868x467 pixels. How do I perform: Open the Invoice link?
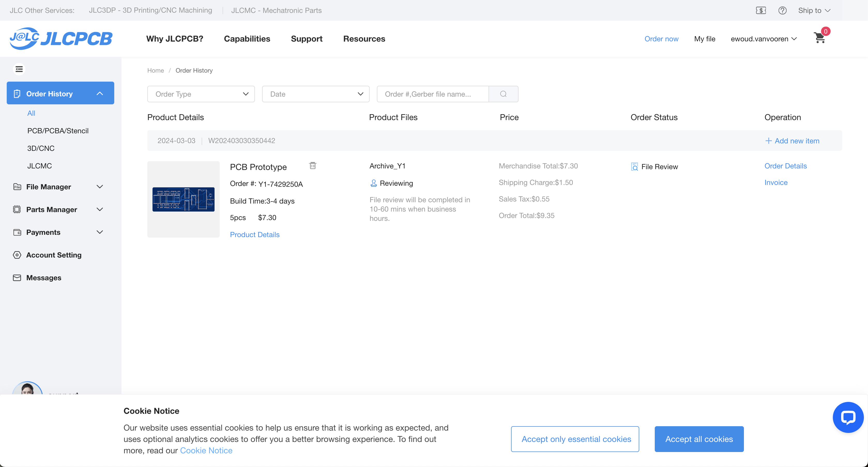(x=776, y=183)
